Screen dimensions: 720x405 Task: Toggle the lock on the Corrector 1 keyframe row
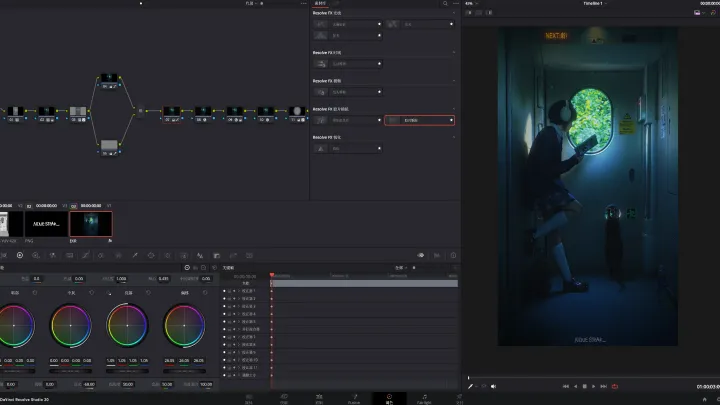[229, 291]
